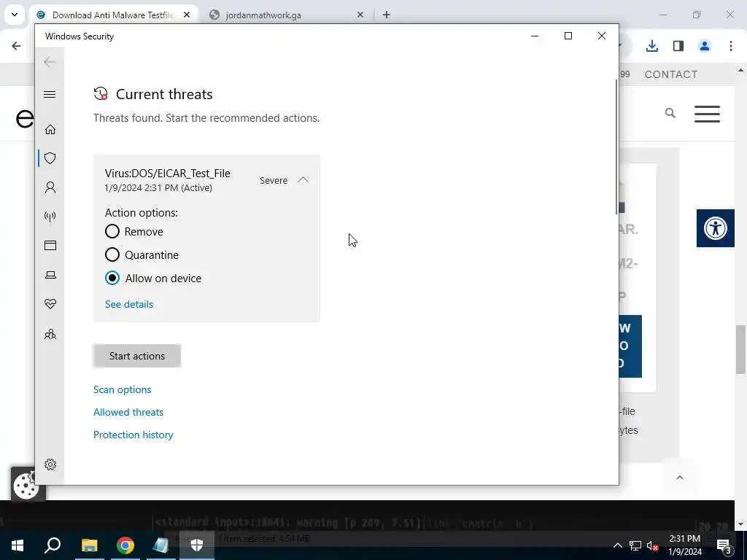Open Chrome downloads icon
Screen dimensions: 747x560
click(652, 46)
